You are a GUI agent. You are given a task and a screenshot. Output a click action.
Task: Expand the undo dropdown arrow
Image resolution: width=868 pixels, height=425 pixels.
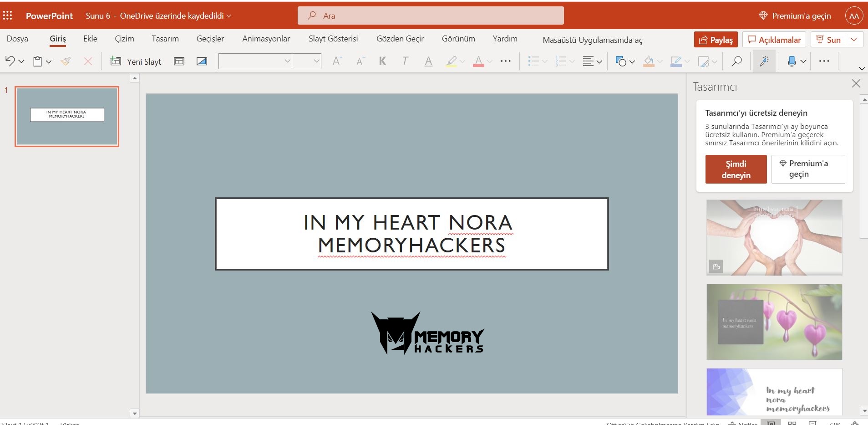21,61
